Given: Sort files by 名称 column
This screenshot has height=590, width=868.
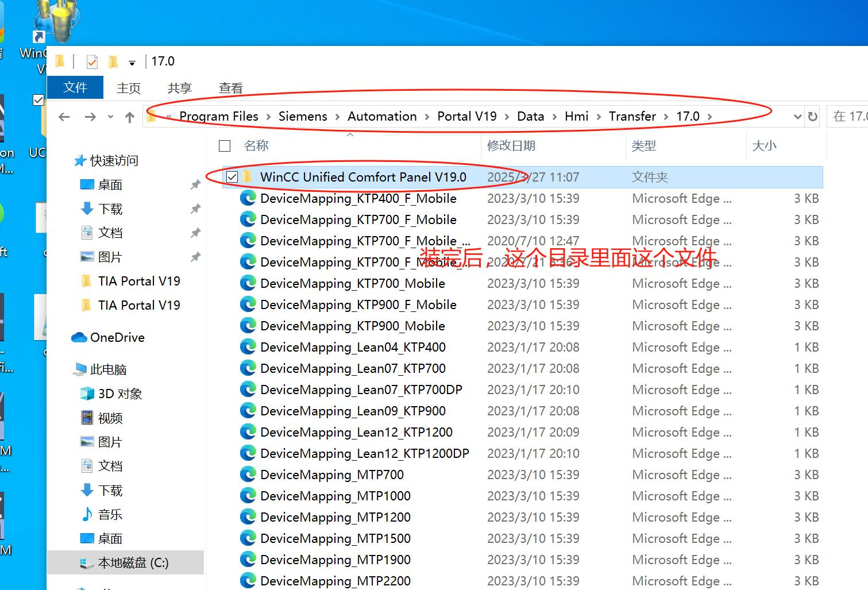Looking at the screenshot, I should 256,146.
